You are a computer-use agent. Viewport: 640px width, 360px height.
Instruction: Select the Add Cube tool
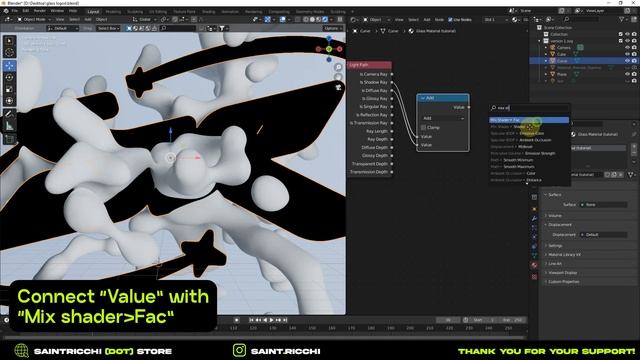tap(9, 139)
